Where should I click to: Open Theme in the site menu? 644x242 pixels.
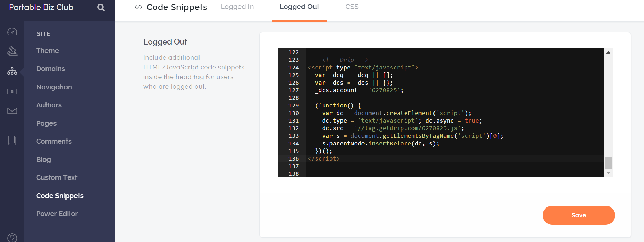pyautogui.click(x=48, y=51)
